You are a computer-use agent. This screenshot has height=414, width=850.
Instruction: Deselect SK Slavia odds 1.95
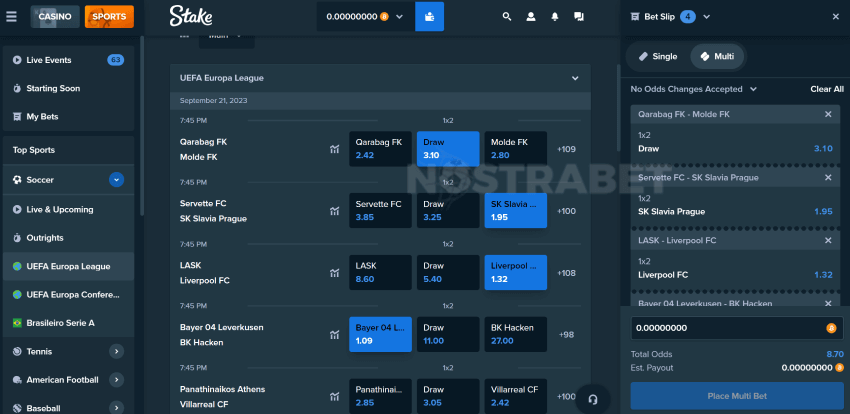click(516, 211)
